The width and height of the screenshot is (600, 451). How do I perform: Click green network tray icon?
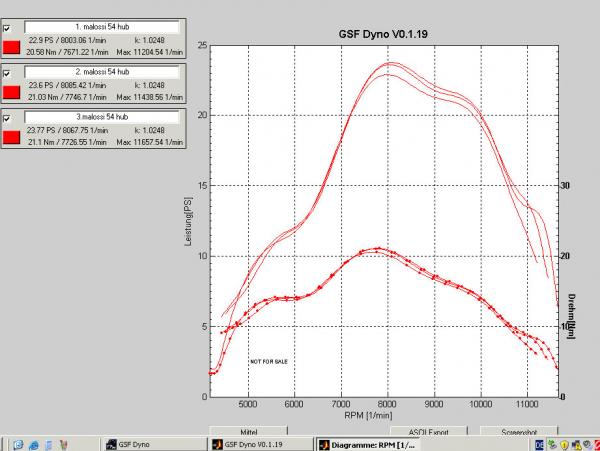(552, 445)
